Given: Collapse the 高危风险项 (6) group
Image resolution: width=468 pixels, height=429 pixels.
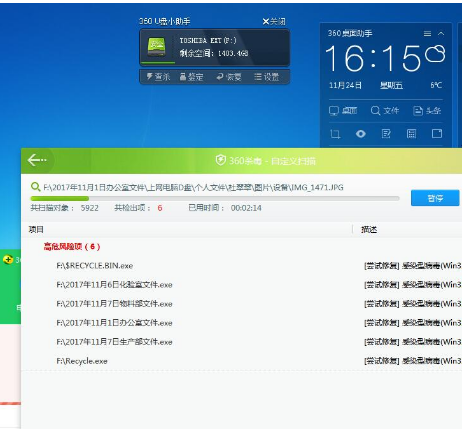Looking at the screenshot, I should (x=72, y=247).
